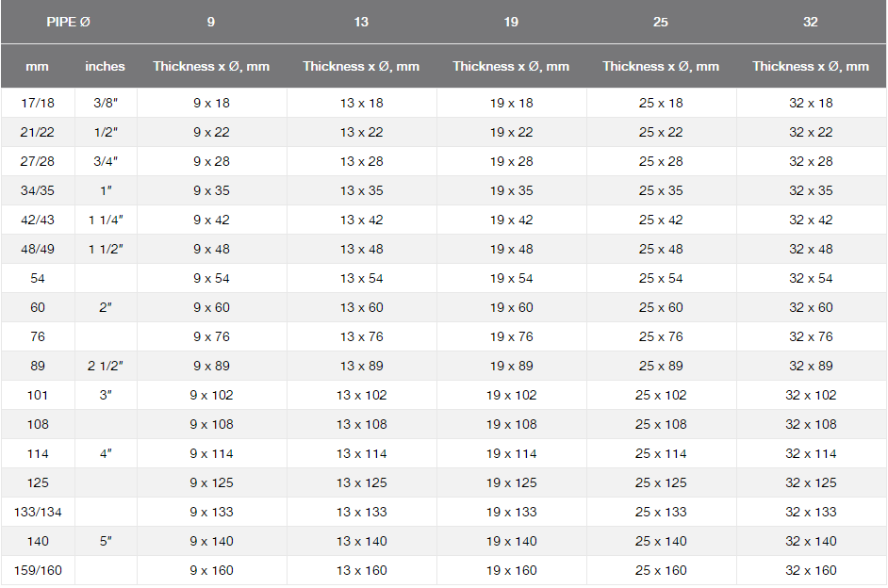Select the mm sub-header cell
The width and height of the screenshot is (888, 588).
coord(38,67)
